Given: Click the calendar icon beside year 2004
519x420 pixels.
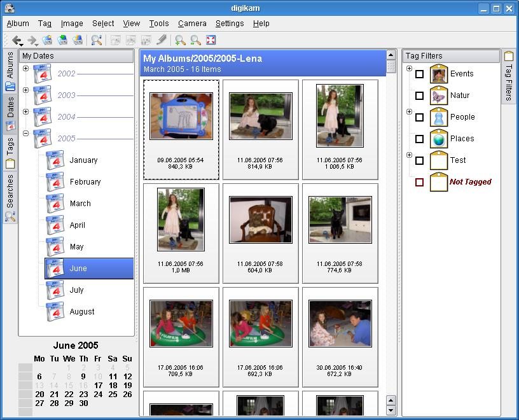Looking at the screenshot, I should [43, 117].
